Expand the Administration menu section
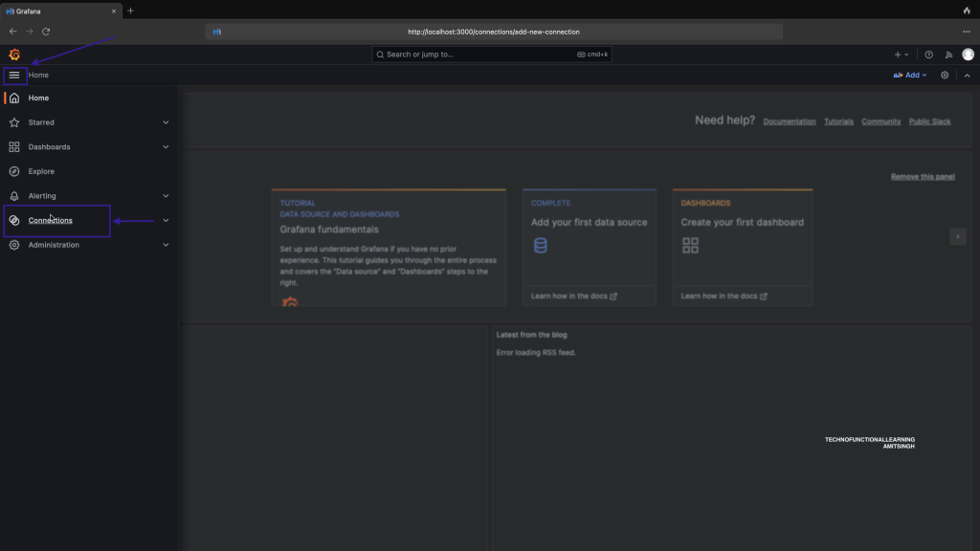 (x=166, y=245)
